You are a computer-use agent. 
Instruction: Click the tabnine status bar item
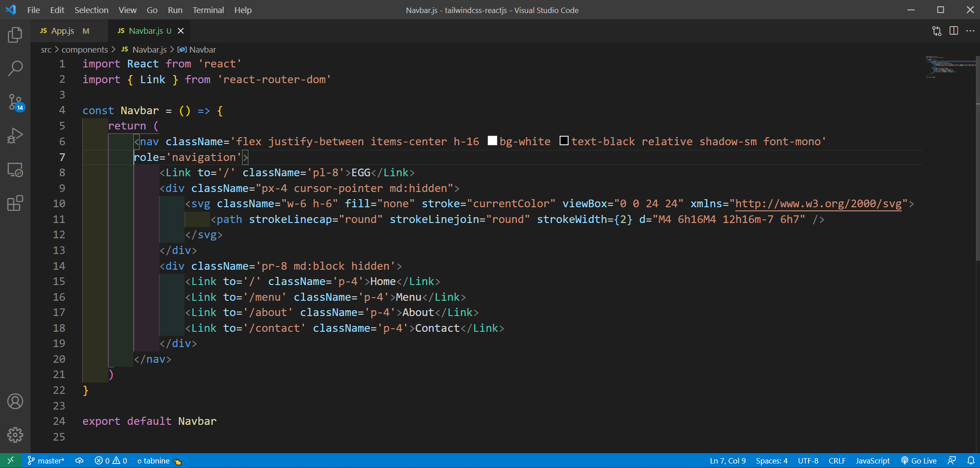159,461
